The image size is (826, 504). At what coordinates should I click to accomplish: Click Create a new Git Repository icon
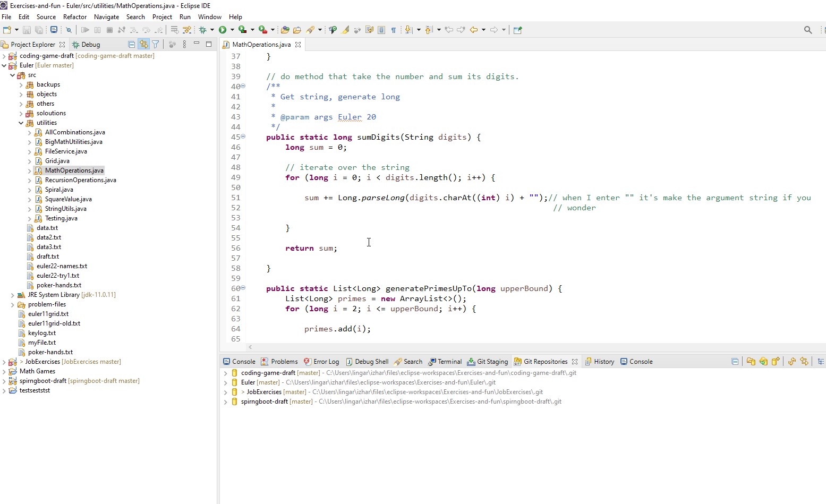(776, 362)
